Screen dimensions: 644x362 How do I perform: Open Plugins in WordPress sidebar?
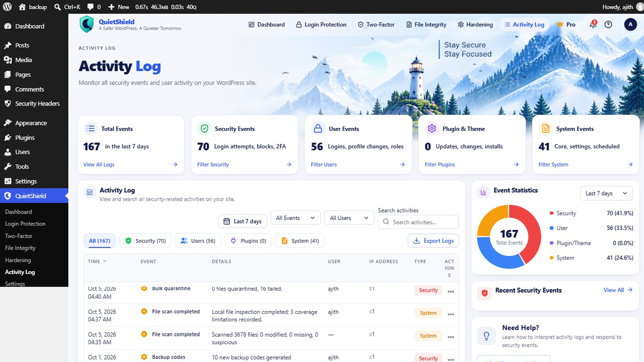click(x=34, y=138)
